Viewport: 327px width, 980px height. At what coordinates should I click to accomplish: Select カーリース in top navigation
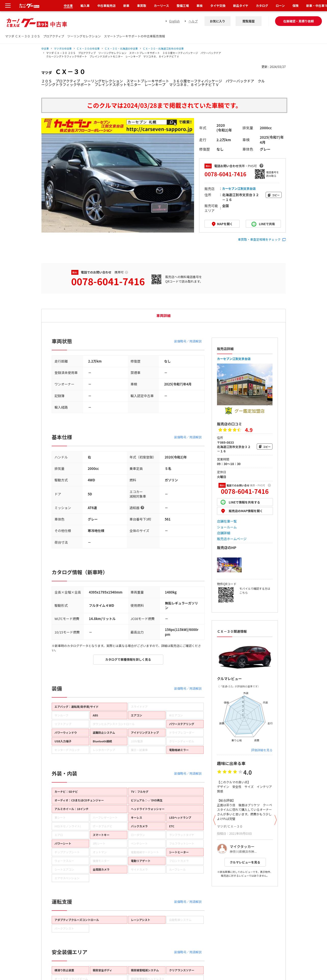tap(161, 6)
